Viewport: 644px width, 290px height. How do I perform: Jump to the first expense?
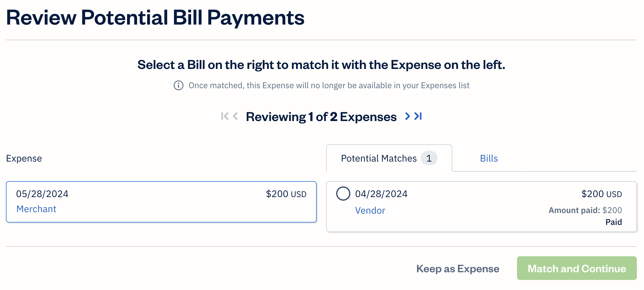coord(225,116)
